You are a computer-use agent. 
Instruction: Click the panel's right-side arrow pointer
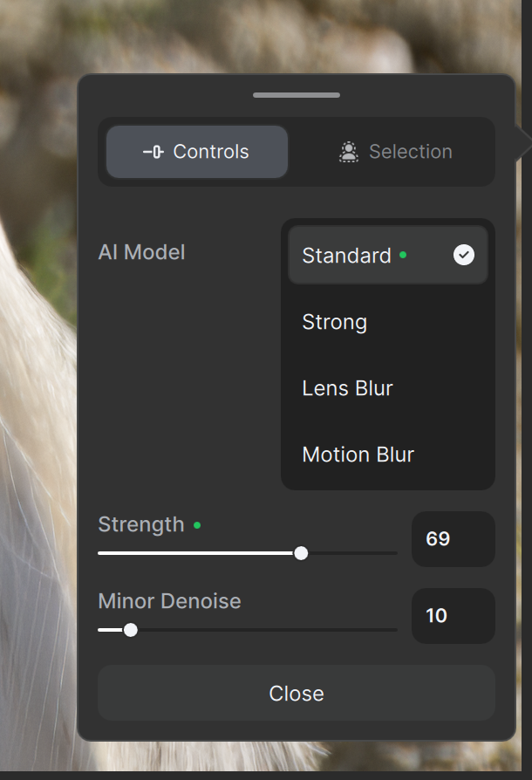(x=523, y=144)
